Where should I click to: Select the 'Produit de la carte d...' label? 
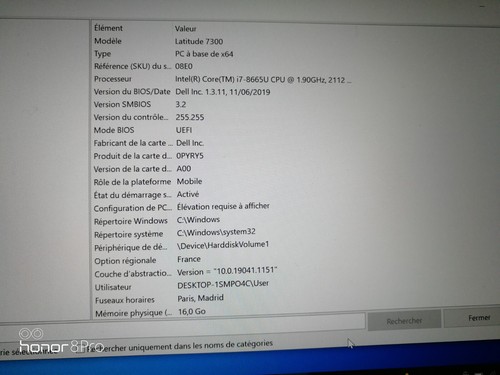point(133,156)
